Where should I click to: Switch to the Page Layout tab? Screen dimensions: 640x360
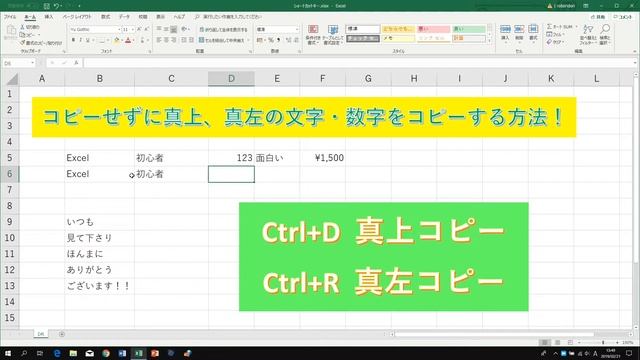(77, 17)
